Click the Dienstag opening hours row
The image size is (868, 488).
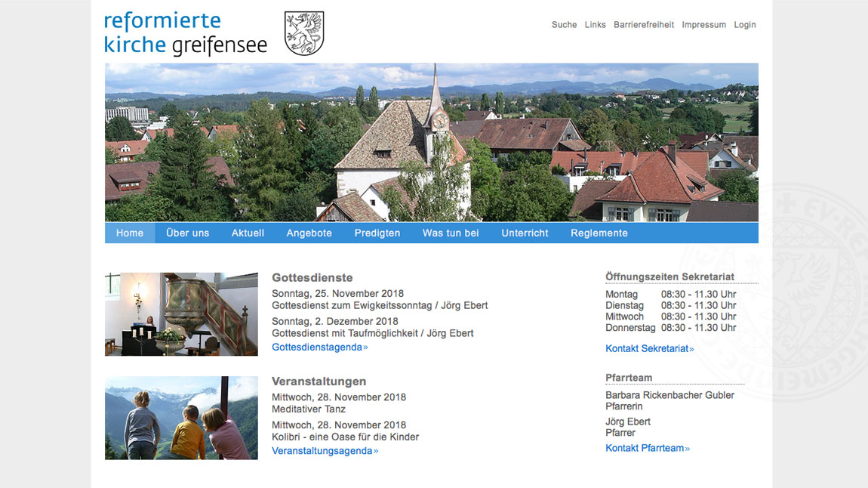(671, 306)
